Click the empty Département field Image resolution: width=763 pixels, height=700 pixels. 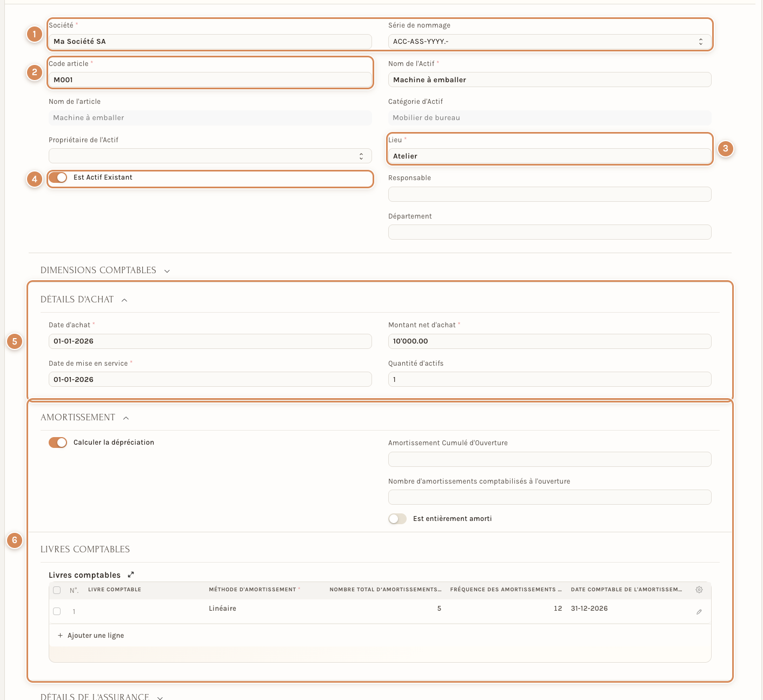pyautogui.click(x=549, y=232)
